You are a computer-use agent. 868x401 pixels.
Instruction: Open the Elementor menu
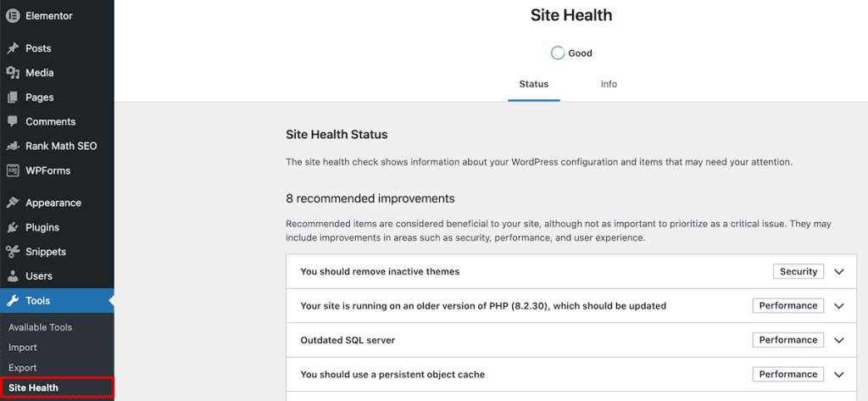click(57, 16)
